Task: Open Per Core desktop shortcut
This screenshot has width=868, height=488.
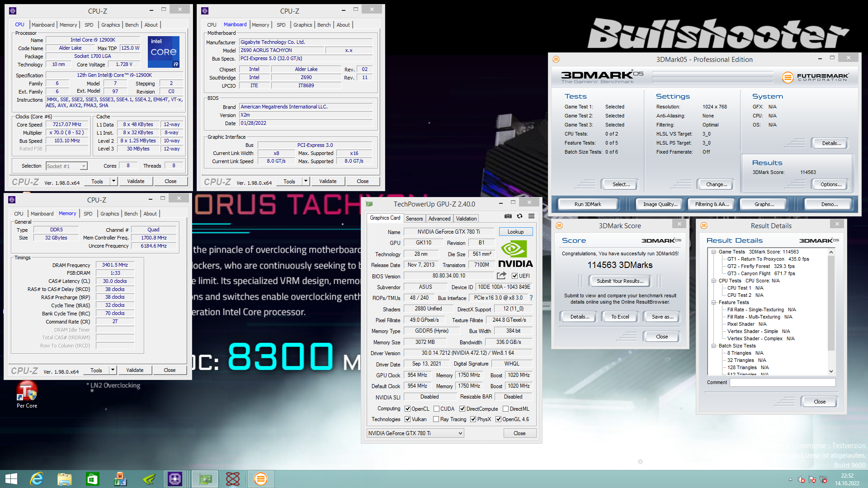Action: pyautogui.click(x=27, y=395)
